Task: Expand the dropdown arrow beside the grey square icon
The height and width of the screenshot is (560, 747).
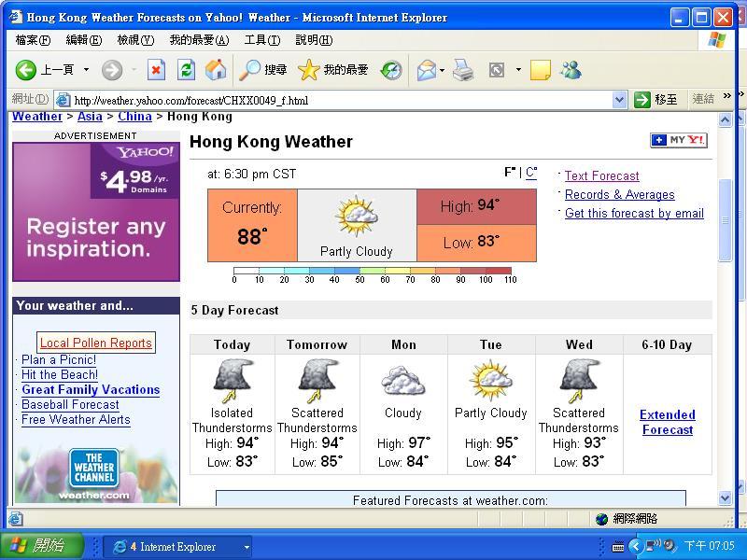Action: [518, 71]
